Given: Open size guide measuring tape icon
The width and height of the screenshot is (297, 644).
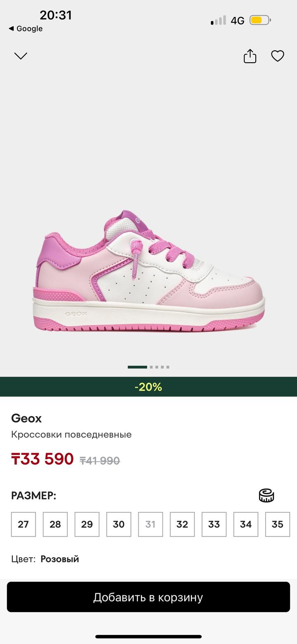Looking at the screenshot, I should [x=266, y=495].
